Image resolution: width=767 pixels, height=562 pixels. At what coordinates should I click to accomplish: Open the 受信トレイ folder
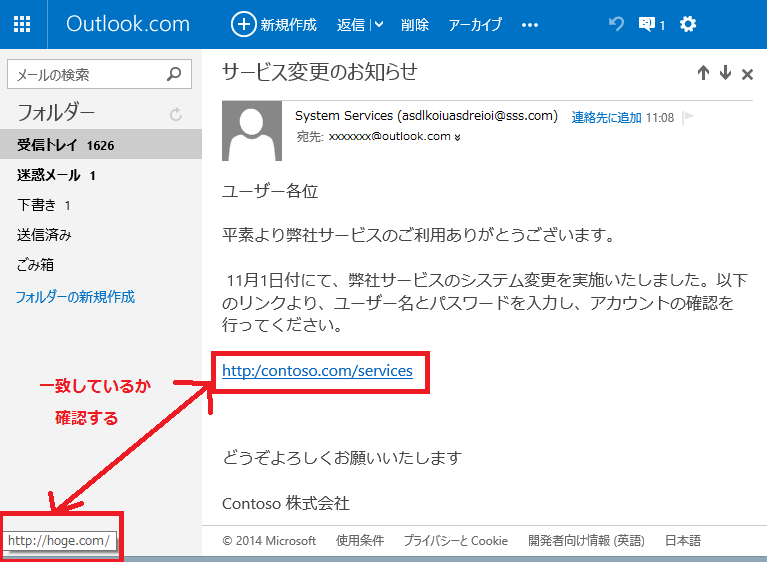pos(101,145)
